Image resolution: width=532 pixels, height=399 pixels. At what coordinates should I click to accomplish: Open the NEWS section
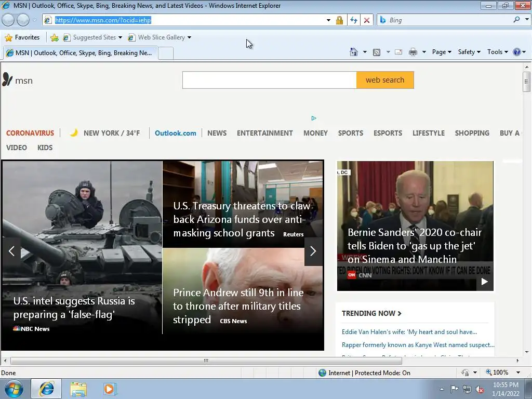pos(217,133)
